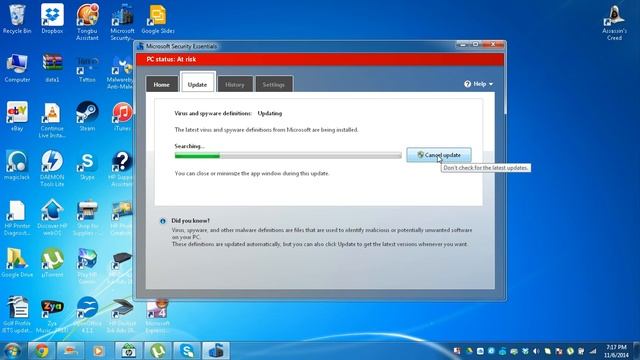This screenshot has width=640, height=360.
Task: Open the Tongbu Assistant desktop icon
Action: click(x=87, y=22)
